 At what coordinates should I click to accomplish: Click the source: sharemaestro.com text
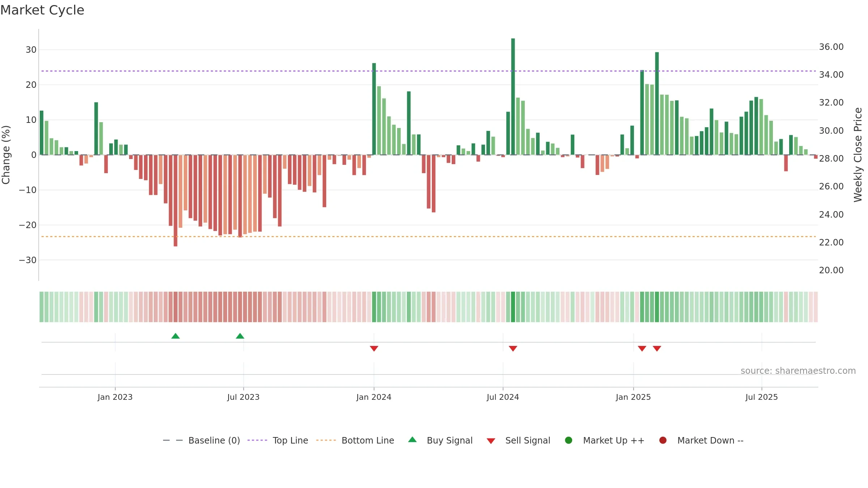[x=798, y=371]
